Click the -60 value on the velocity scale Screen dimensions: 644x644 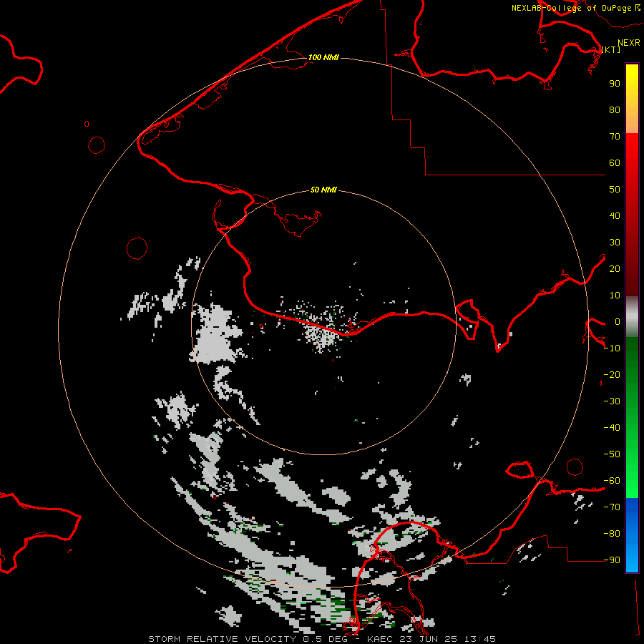(612, 481)
